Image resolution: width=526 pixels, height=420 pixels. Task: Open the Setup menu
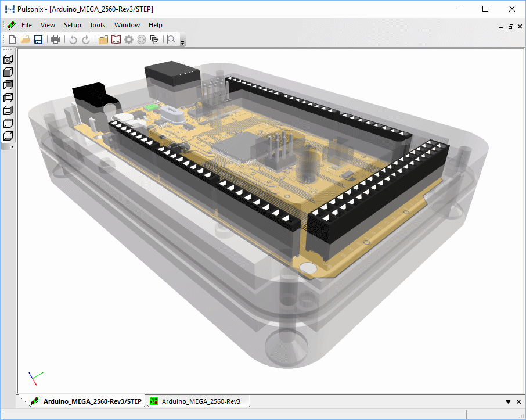(x=73, y=25)
